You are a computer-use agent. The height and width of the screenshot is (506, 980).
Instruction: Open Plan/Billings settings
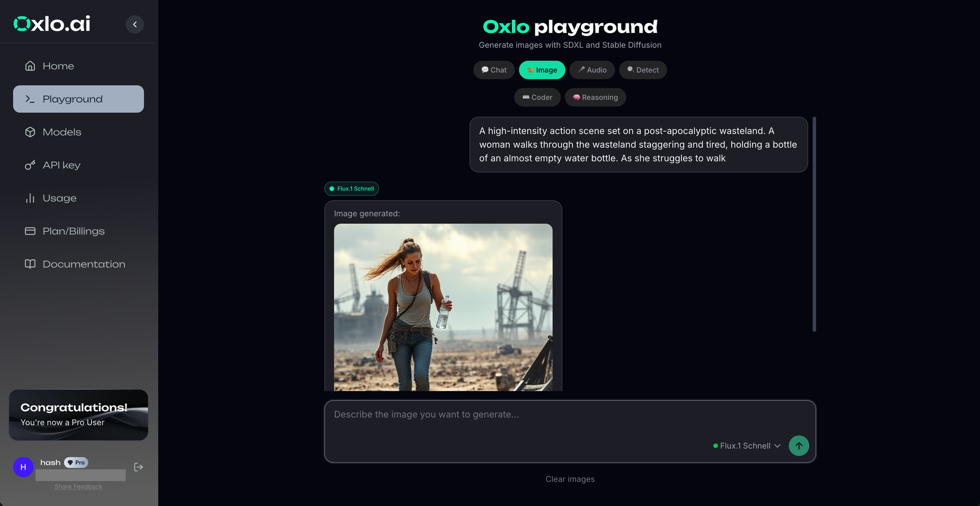click(x=73, y=231)
